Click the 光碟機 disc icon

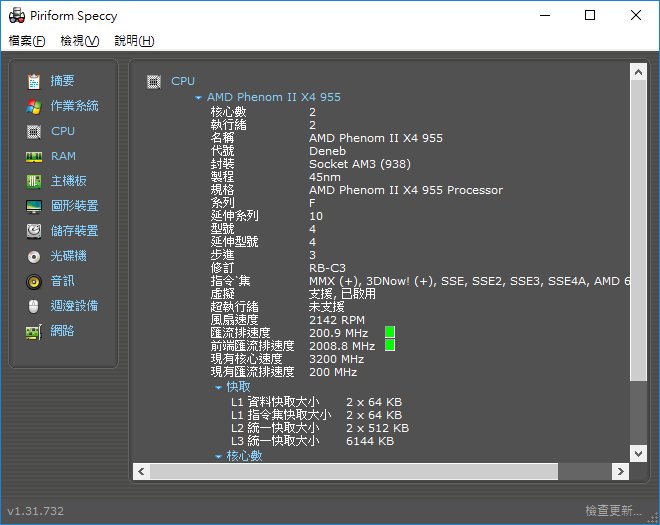point(34,256)
